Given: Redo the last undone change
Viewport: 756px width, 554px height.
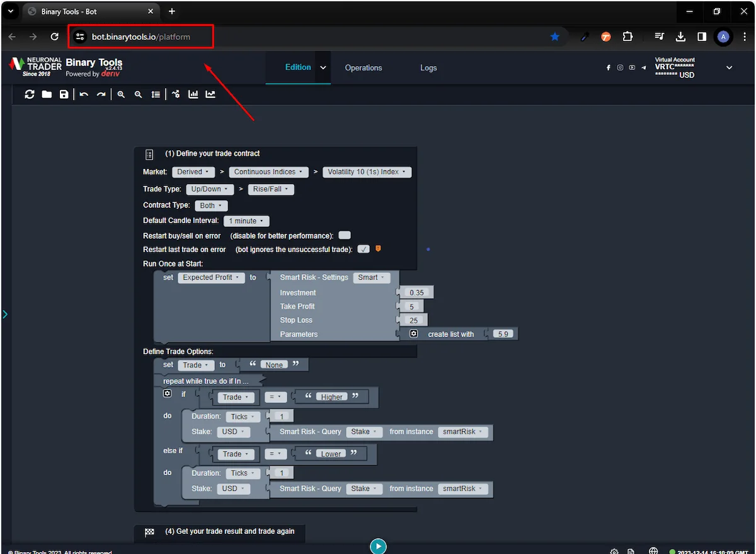Looking at the screenshot, I should 101,95.
